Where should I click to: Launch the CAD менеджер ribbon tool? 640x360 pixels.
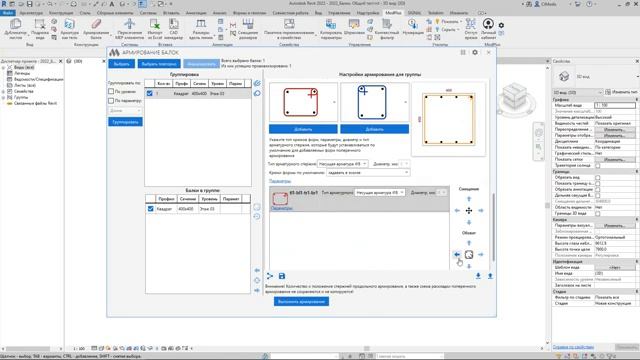click(173, 29)
